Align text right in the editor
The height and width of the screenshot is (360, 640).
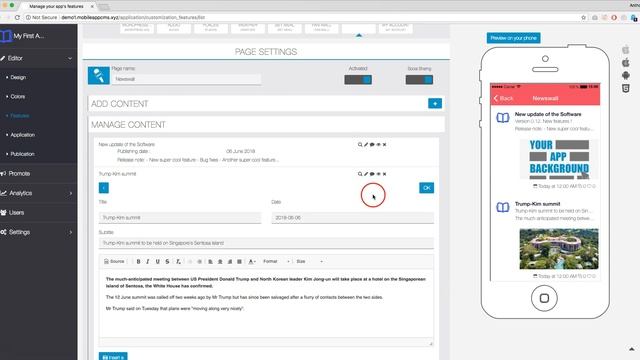click(230, 261)
